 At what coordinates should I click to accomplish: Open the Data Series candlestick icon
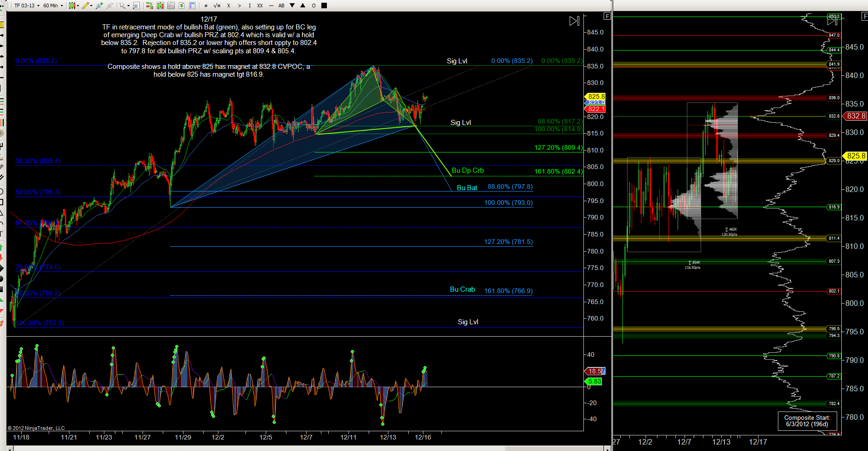[160, 6]
